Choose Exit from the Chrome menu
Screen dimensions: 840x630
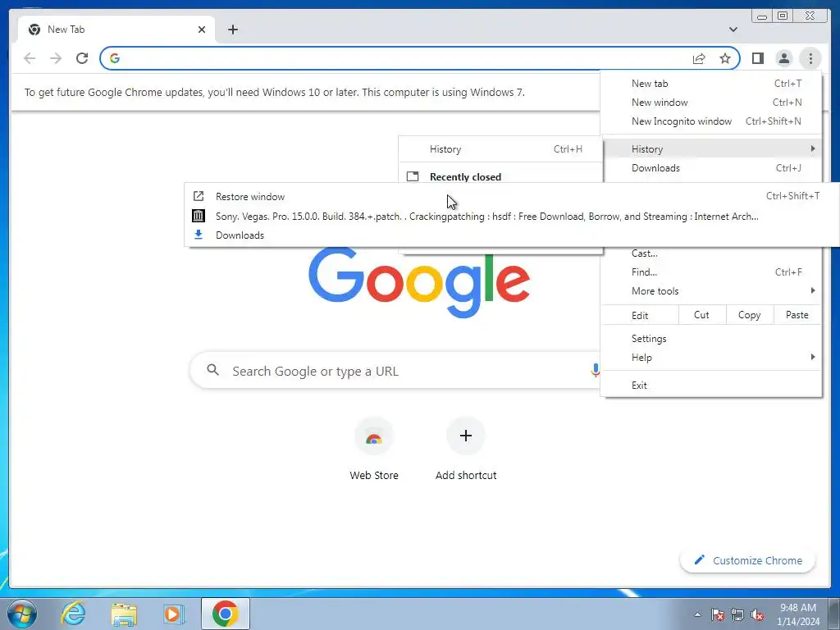pyautogui.click(x=711, y=386)
